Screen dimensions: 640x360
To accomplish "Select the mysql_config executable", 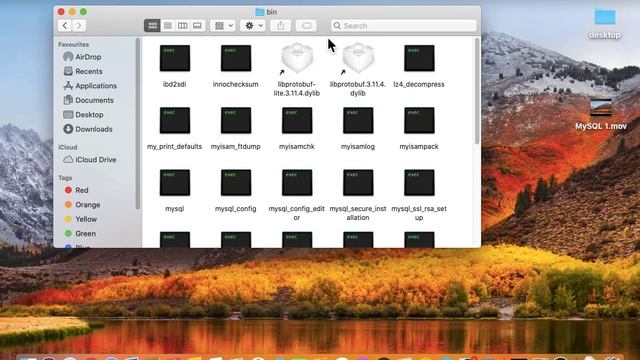I will coord(236,182).
